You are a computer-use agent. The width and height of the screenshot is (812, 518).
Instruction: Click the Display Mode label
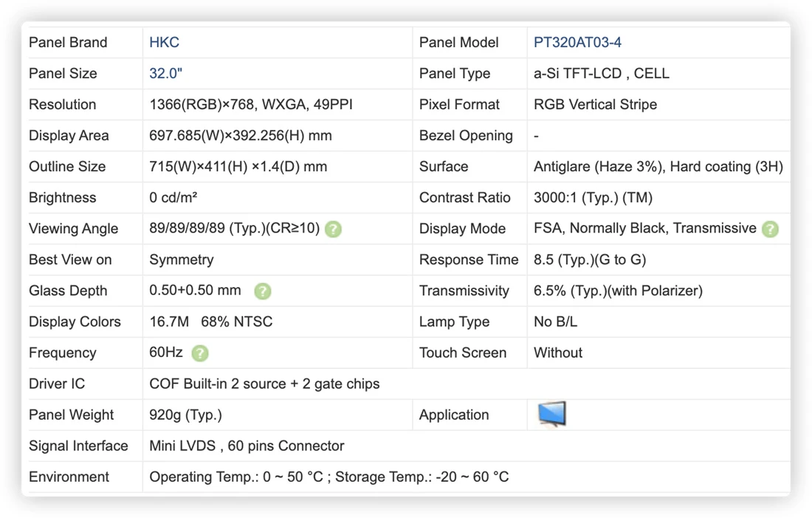coord(462,229)
